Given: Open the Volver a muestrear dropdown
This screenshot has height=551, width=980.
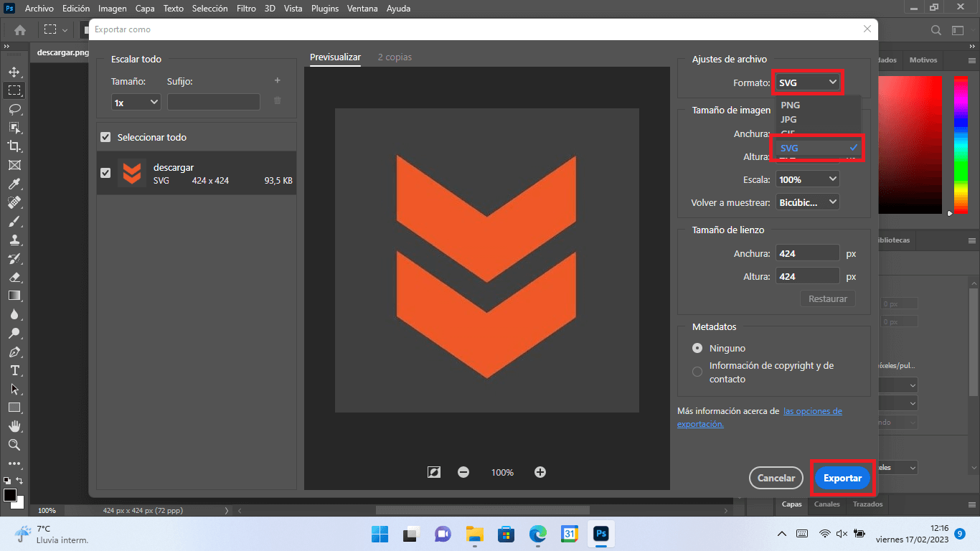Looking at the screenshot, I should pos(808,202).
